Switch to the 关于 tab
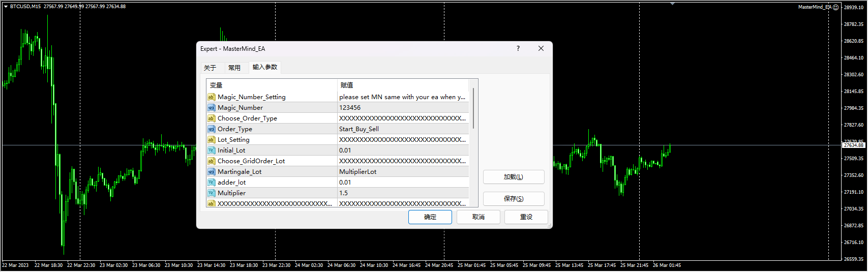The width and height of the screenshot is (868, 272). (x=210, y=68)
